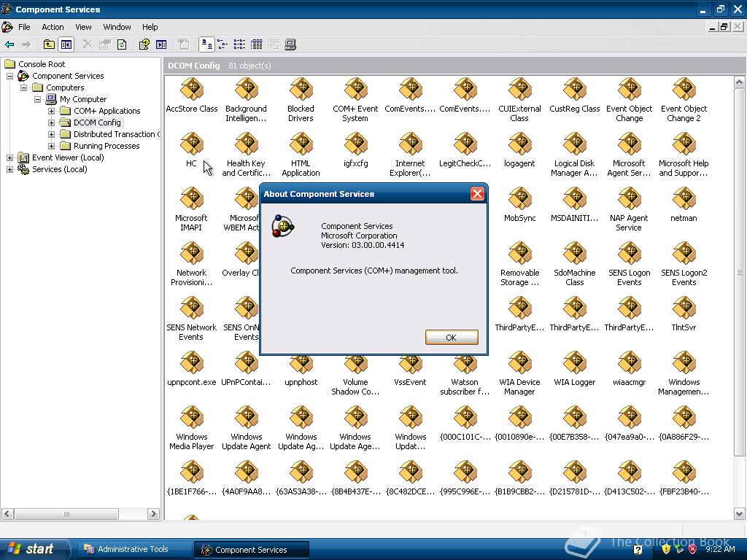Collapse the Component Services tree node
Image resolution: width=747 pixels, height=560 pixels.
point(9,76)
